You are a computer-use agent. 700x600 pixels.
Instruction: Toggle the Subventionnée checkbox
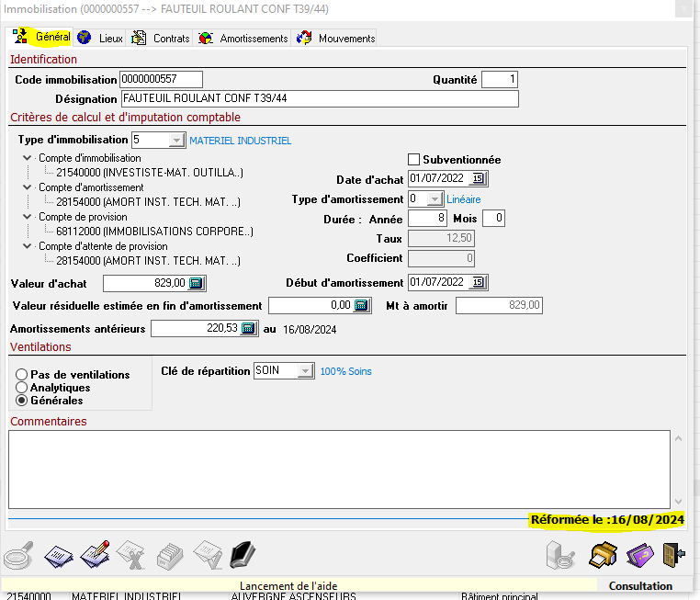(413, 159)
